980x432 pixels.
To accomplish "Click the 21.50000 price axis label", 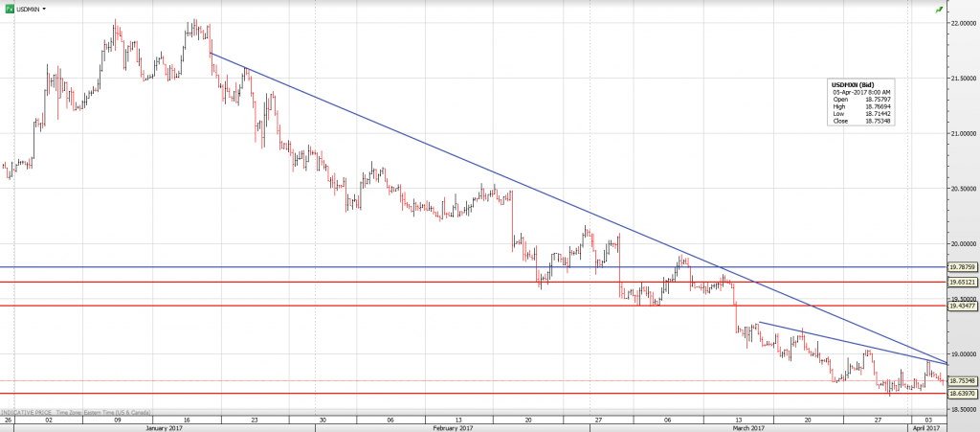I will [962, 79].
